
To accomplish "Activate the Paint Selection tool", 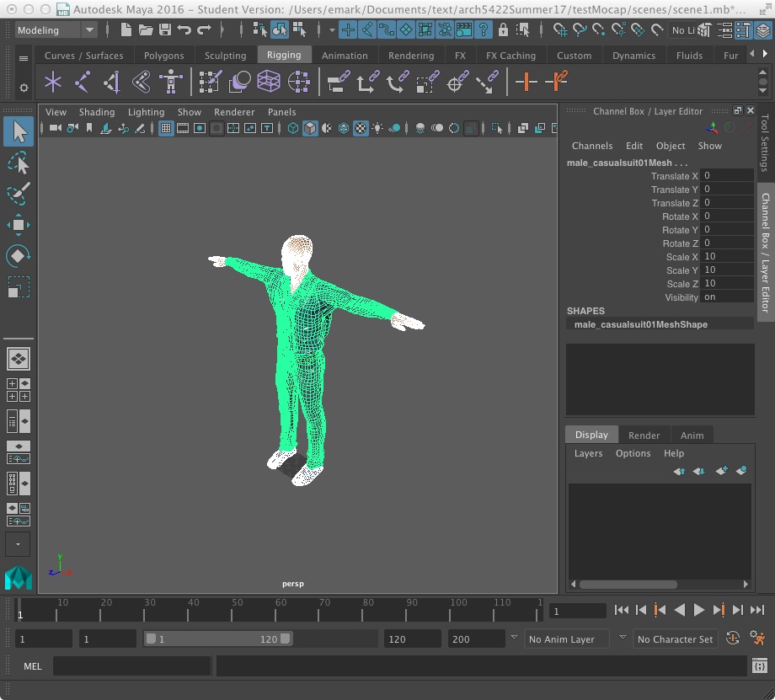I will click(19, 194).
